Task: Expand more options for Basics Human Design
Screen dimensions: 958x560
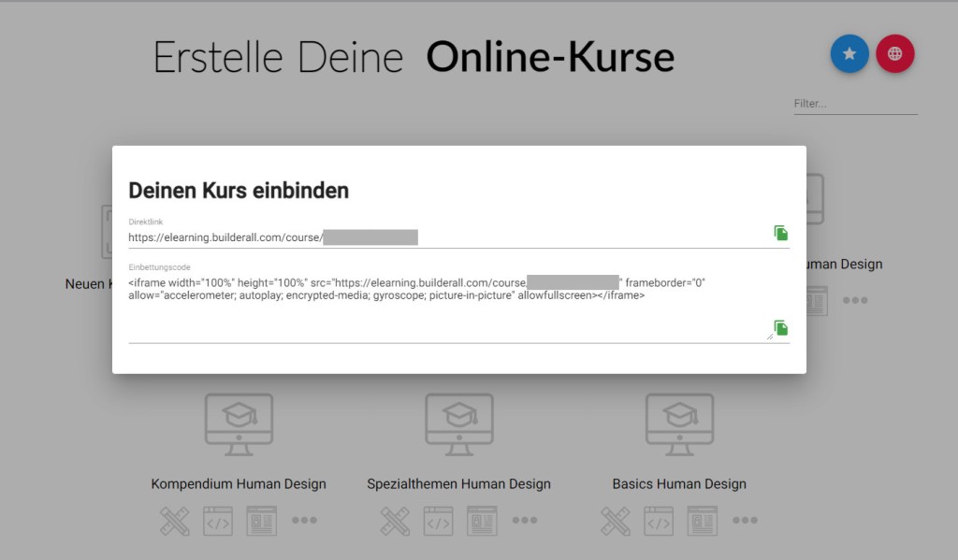Action: point(745,521)
